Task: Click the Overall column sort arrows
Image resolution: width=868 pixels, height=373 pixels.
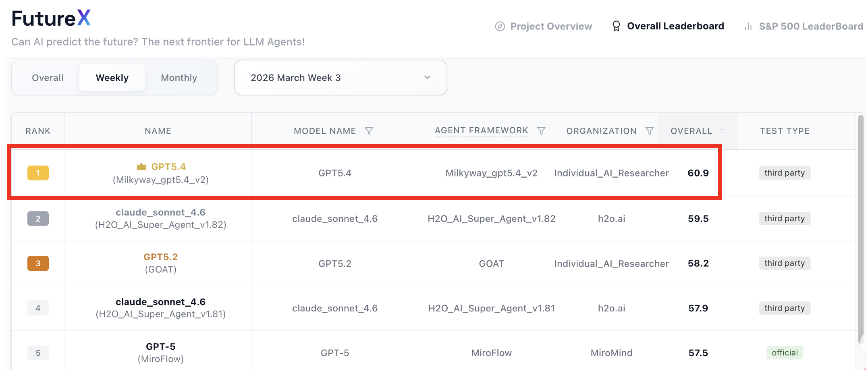Action: (x=722, y=131)
